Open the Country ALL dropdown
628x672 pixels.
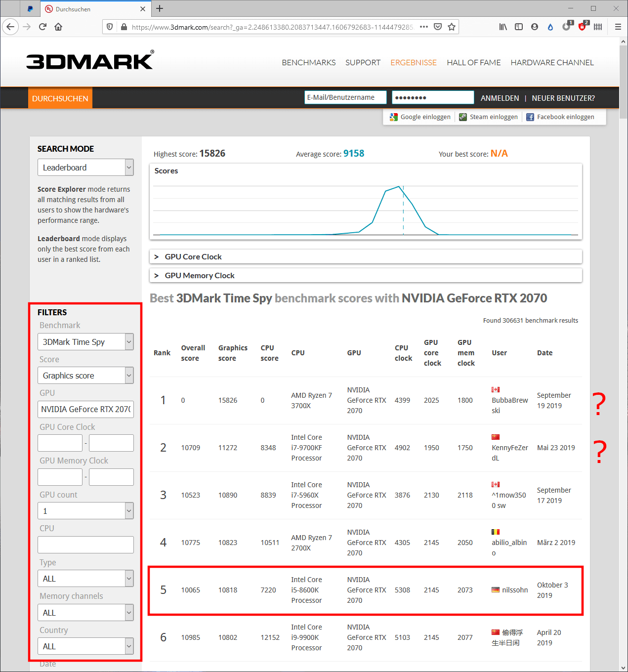85,646
